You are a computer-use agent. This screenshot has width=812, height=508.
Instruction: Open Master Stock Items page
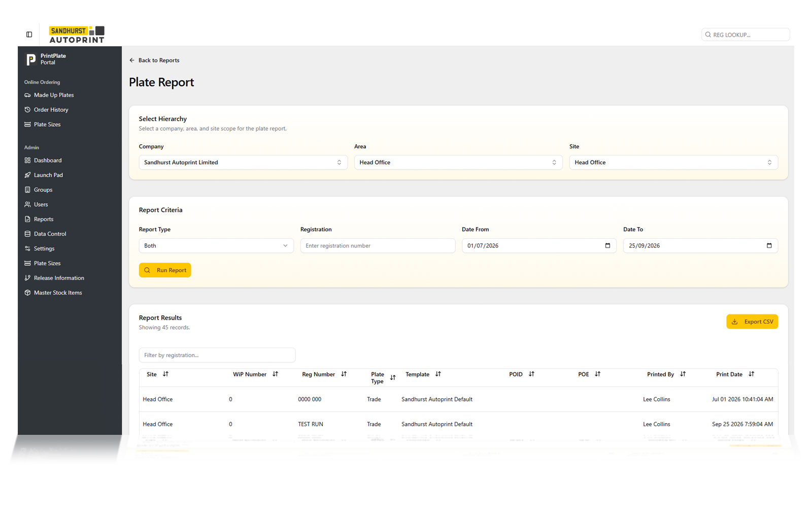pos(58,293)
